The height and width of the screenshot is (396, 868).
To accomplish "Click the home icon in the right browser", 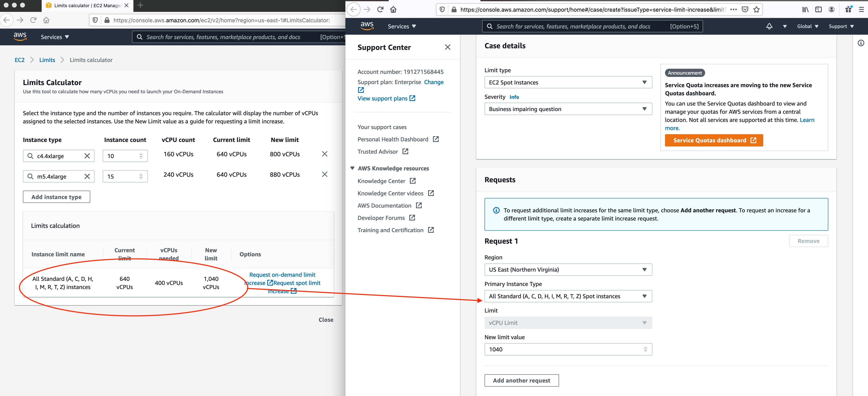I will pos(393,9).
